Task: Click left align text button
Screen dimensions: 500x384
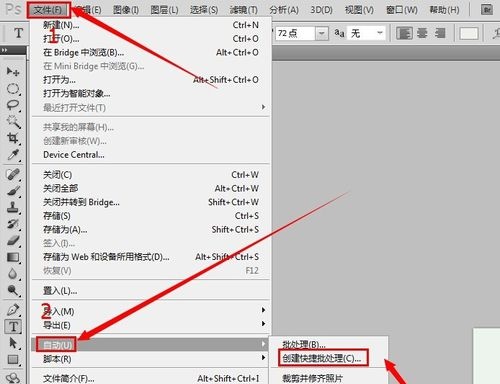Action: [x=404, y=33]
